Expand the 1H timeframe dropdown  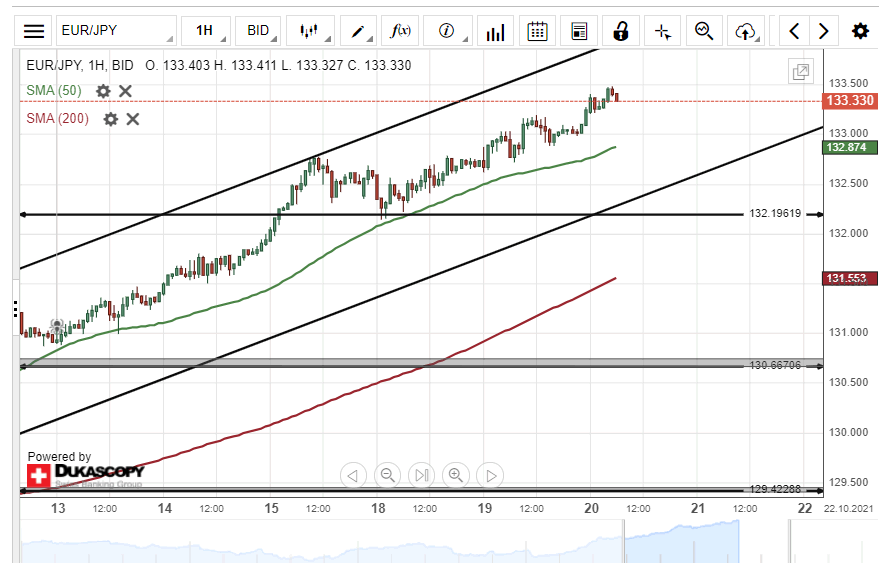(x=206, y=31)
